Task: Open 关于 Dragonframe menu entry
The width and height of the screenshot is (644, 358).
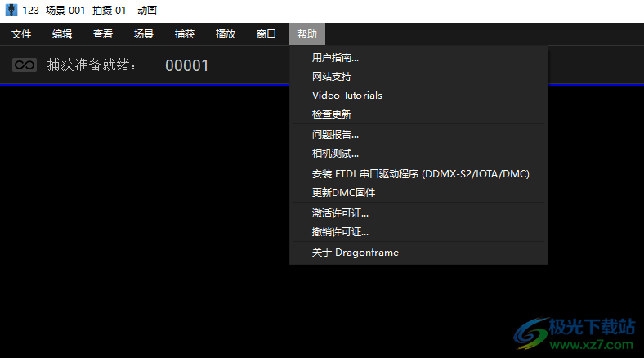Action: [419, 252]
